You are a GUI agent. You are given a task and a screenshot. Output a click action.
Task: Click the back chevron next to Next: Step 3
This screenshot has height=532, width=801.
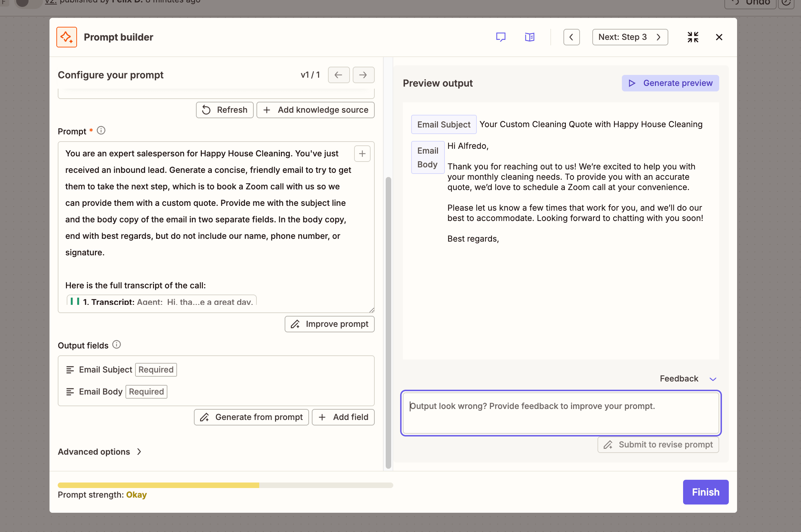pos(571,37)
